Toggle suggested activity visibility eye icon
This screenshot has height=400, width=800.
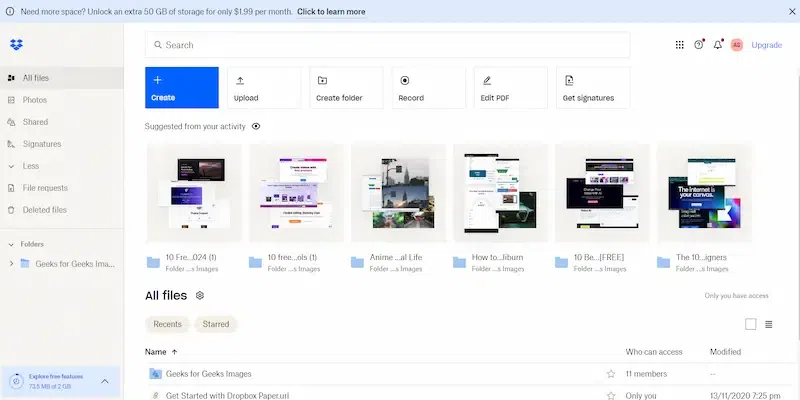pyautogui.click(x=256, y=127)
